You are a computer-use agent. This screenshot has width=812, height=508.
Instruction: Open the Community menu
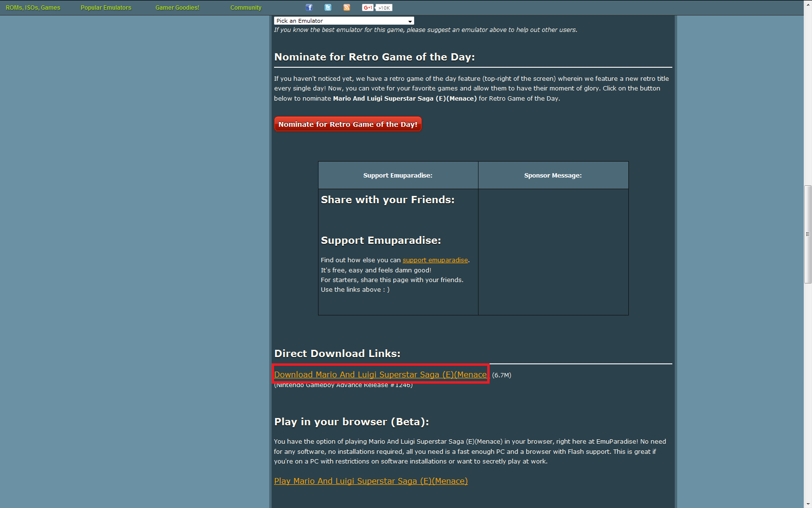[246, 8]
